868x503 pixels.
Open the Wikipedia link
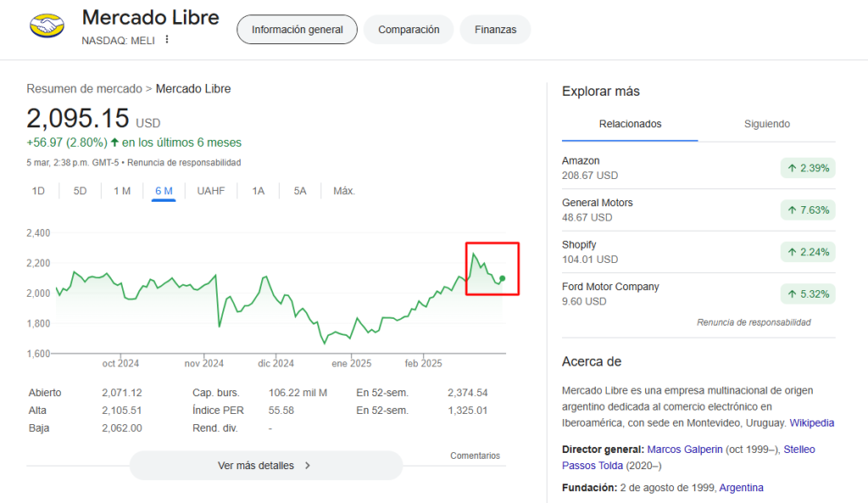coord(811,422)
